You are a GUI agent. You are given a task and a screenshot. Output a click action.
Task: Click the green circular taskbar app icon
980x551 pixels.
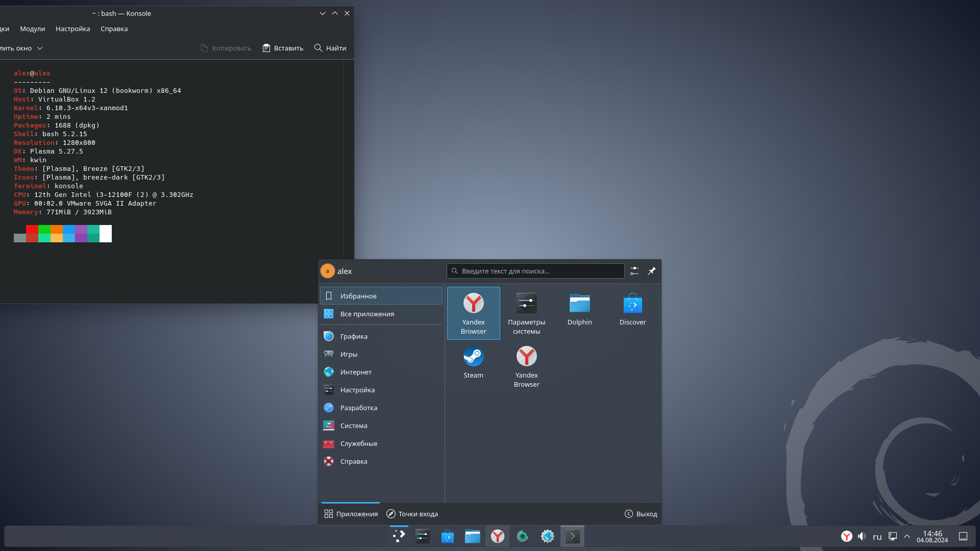(523, 536)
